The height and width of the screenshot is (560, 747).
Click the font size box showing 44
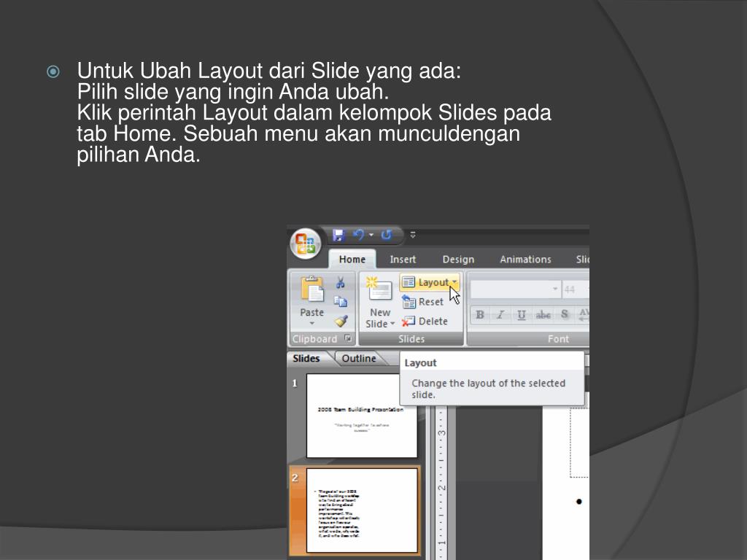click(x=575, y=289)
